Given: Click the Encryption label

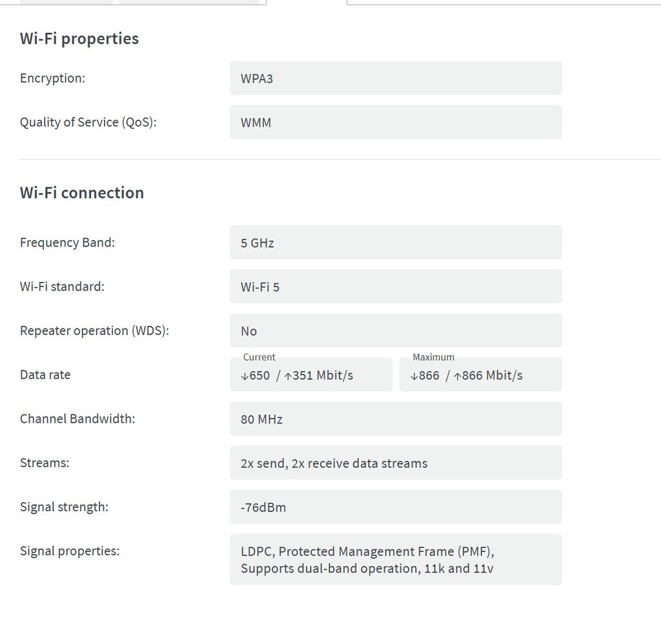Looking at the screenshot, I should (x=52, y=78).
